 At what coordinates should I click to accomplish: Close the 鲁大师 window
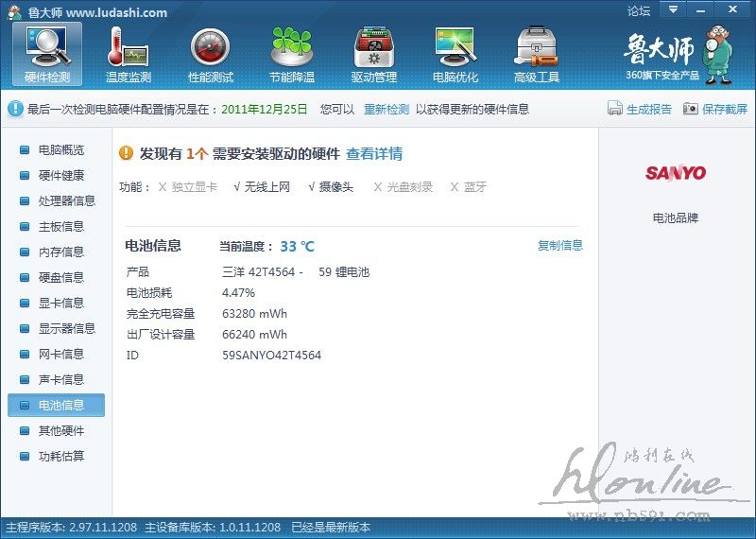(x=733, y=9)
